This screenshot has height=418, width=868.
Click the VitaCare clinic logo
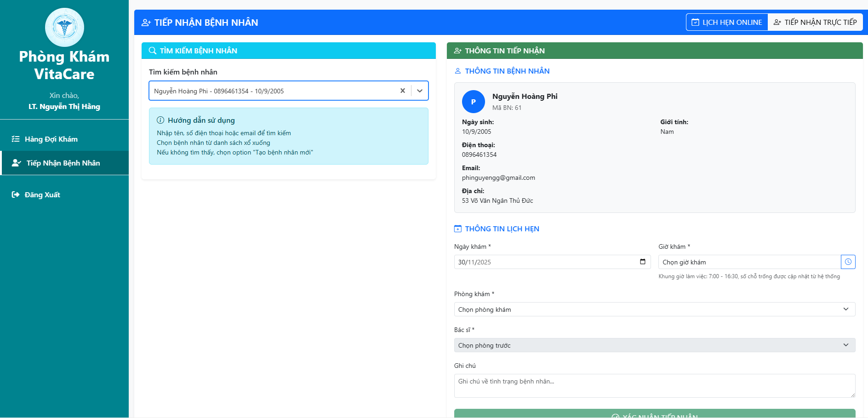tap(64, 28)
